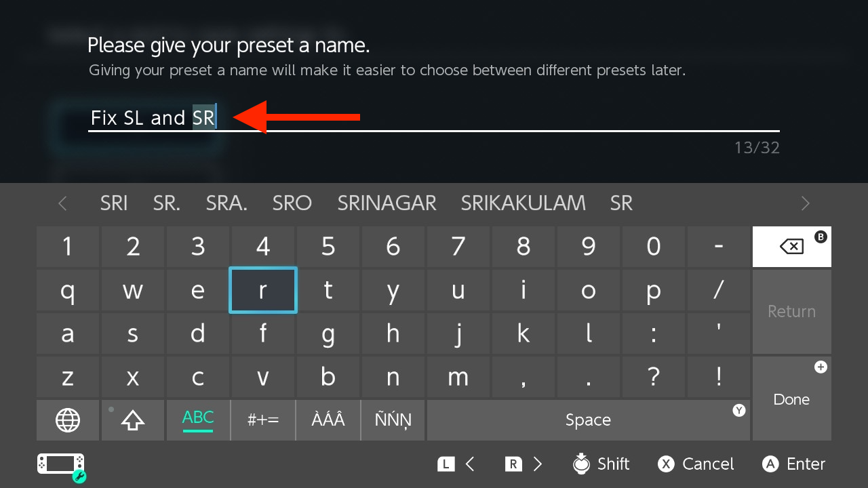Move cursor left with L button

(x=456, y=464)
